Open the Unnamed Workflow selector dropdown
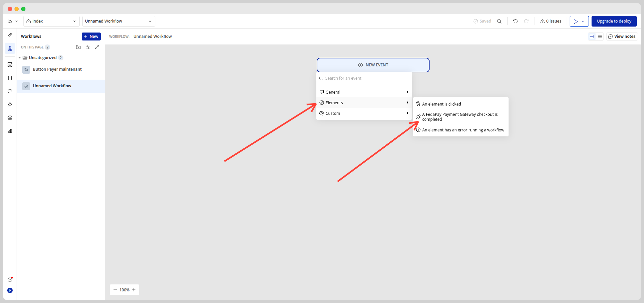 (119, 21)
